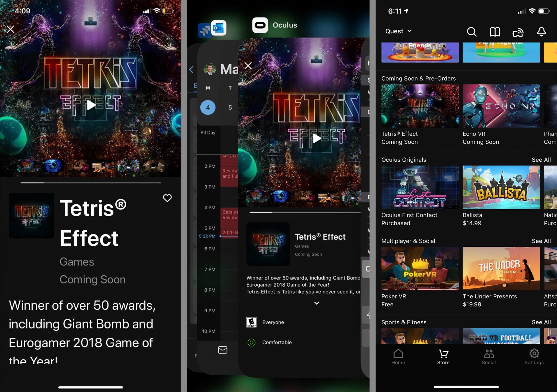Open the Settings tab
Screen dimensions: 557x392
[534, 357]
